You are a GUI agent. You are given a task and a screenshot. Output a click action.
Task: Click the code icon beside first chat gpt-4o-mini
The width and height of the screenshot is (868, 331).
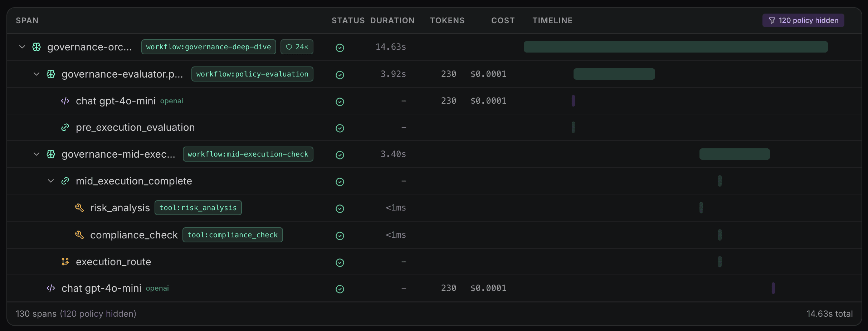tap(65, 101)
